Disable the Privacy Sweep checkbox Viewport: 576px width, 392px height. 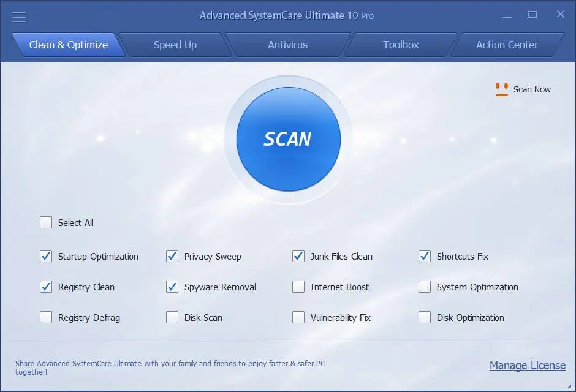pyautogui.click(x=172, y=256)
